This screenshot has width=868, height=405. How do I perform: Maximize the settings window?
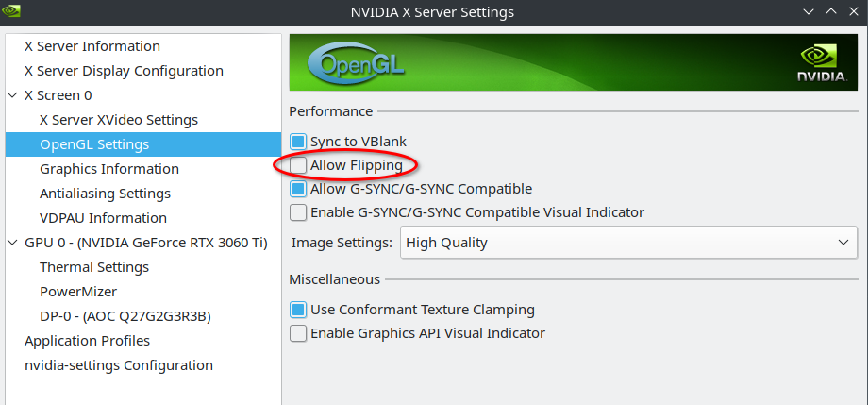[830, 12]
